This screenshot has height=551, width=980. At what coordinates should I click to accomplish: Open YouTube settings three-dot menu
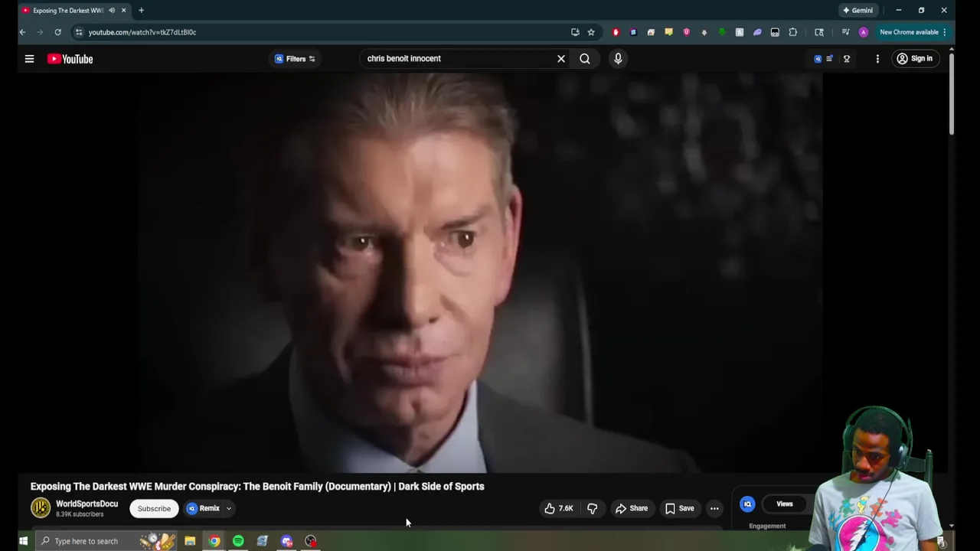(877, 59)
